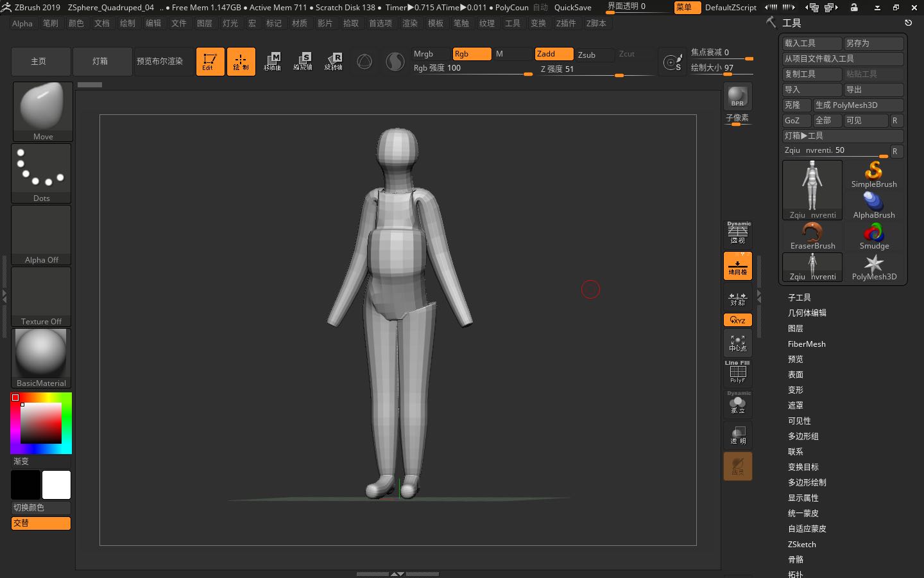Click the BPR render icon

coord(737,97)
